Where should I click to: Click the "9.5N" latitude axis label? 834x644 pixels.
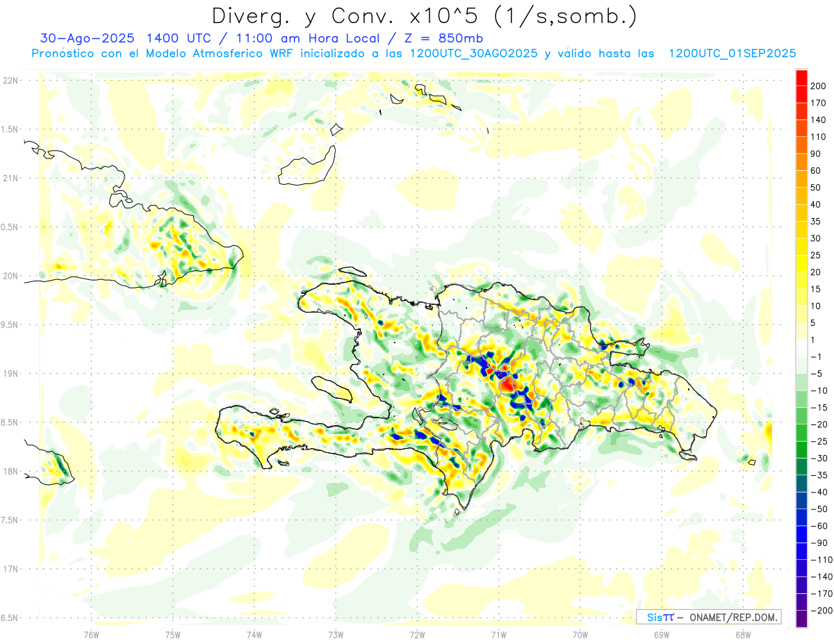pyautogui.click(x=10, y=324)
